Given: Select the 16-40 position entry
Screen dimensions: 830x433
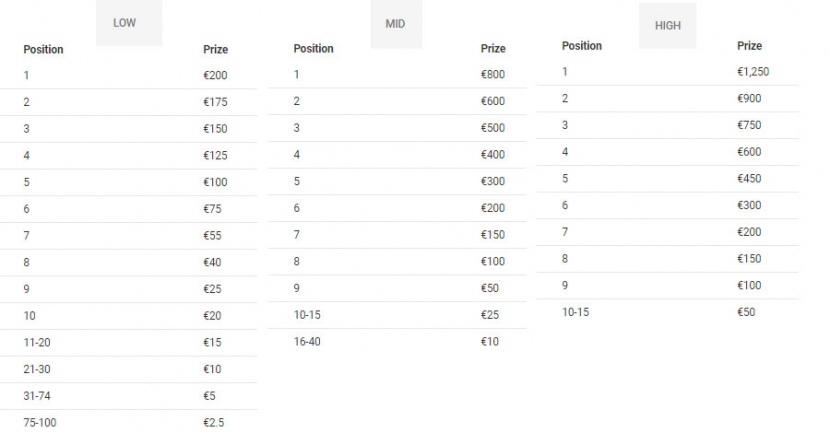Looking at the screenshot, I should click(308, 342).
